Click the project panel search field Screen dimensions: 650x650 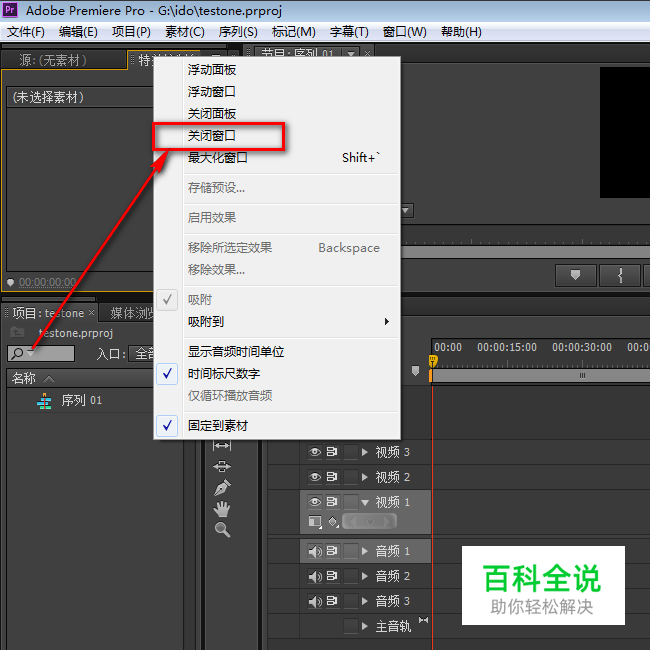point(41,354)
